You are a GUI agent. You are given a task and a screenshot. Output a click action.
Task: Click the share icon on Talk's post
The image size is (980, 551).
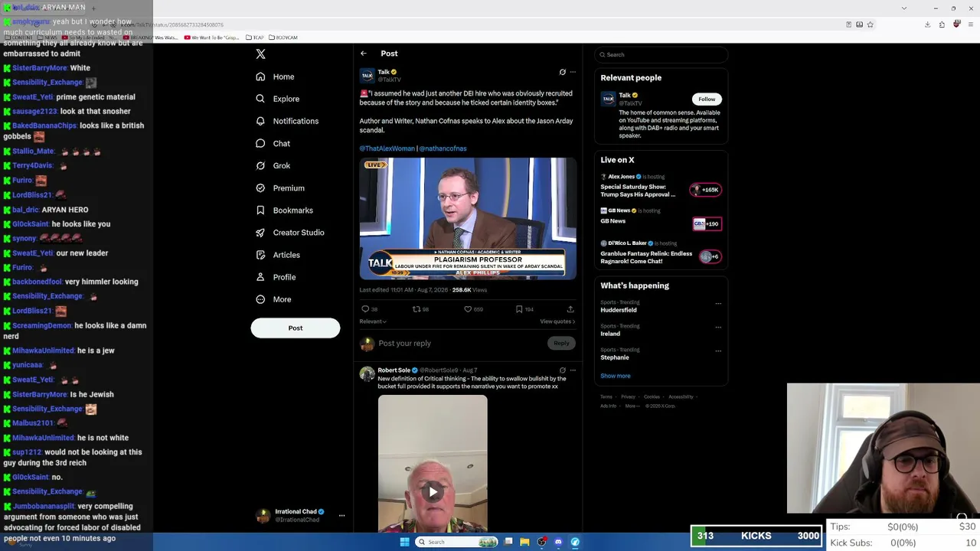pos(570,309)
